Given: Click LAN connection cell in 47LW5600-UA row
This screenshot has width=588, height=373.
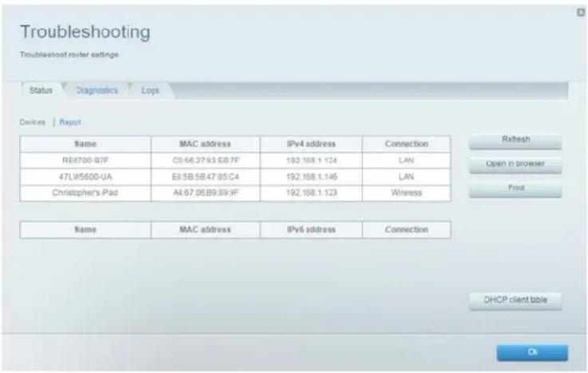Looking at the screenshot, I should pyautogui.click(x=407, y=177).
